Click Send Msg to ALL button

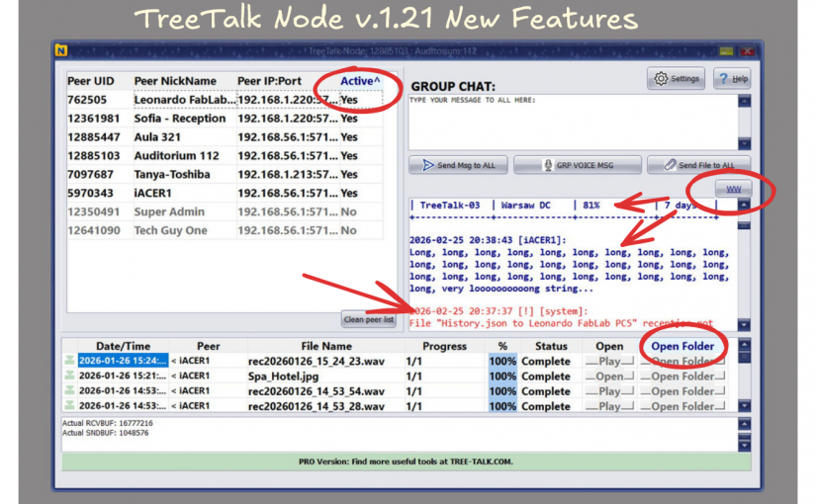coord(458,165)
